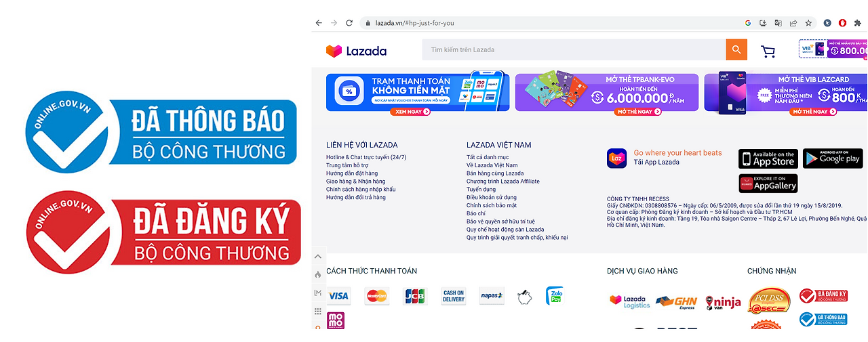This screenshot has width=868, height=342.
Task: Click the Lazada logo in the header
Action: click(x=356, y=51)
